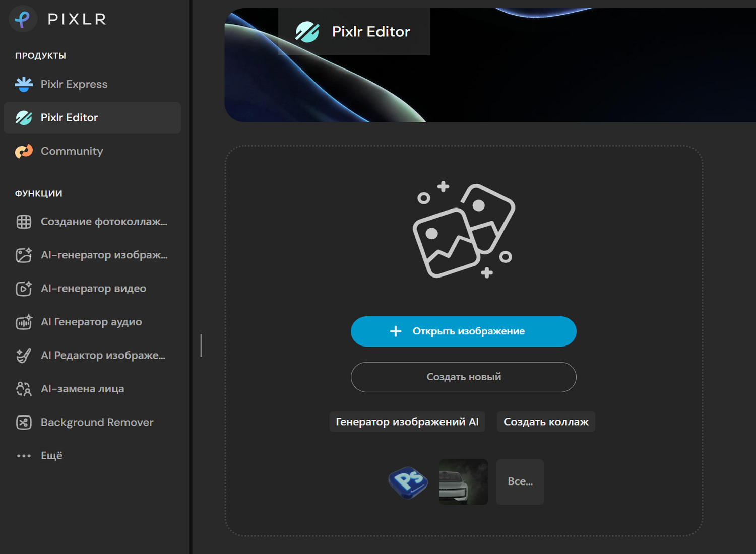Click the plus icon on Открыть изображение
The width and height of the screenshot is (756, 554).
(x=396, y=331)
